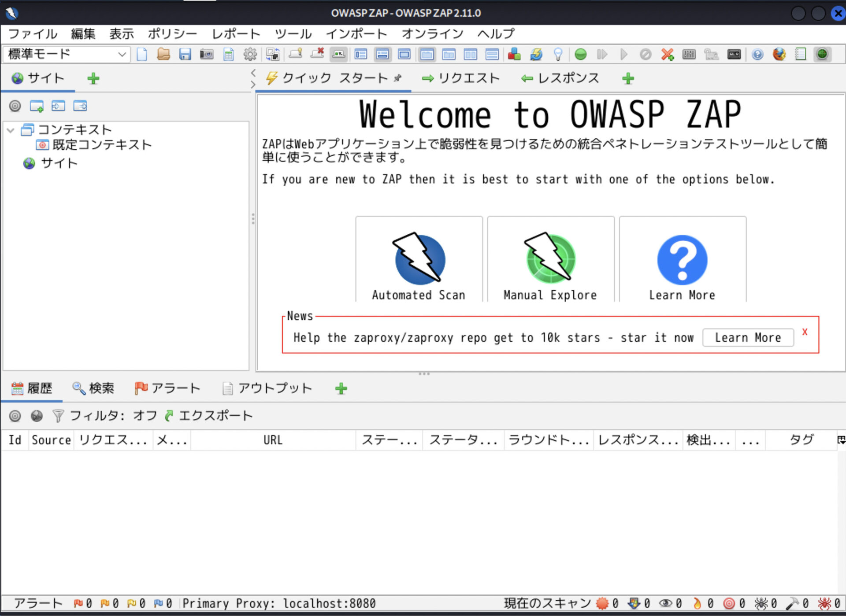Click the right chevron to expand the Sites panel

[253, 85]
